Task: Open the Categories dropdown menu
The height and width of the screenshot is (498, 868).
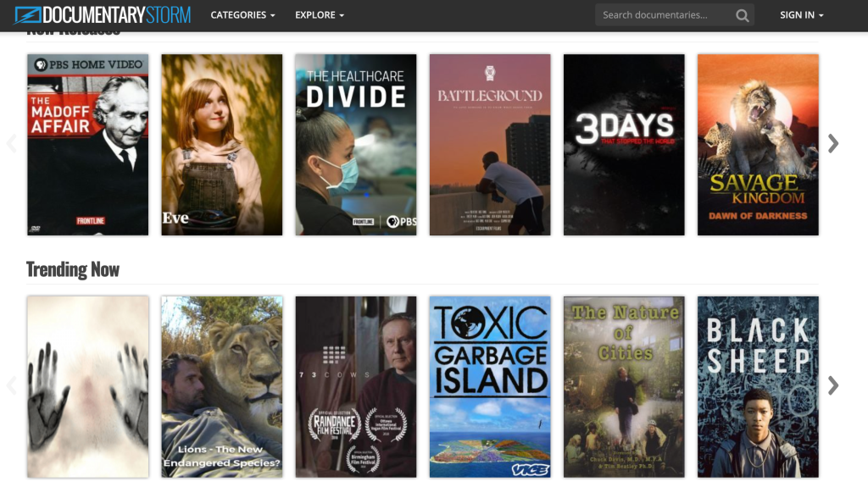Action: tap(242, 15)
